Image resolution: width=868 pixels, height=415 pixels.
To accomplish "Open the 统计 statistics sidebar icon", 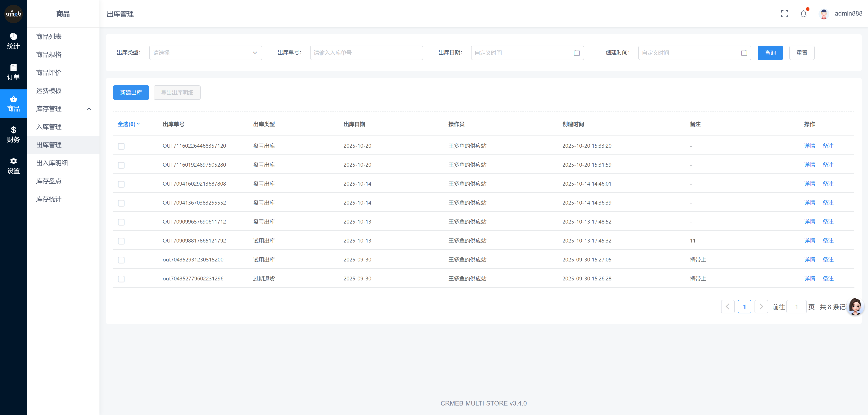I will click(x=14, y=41).
